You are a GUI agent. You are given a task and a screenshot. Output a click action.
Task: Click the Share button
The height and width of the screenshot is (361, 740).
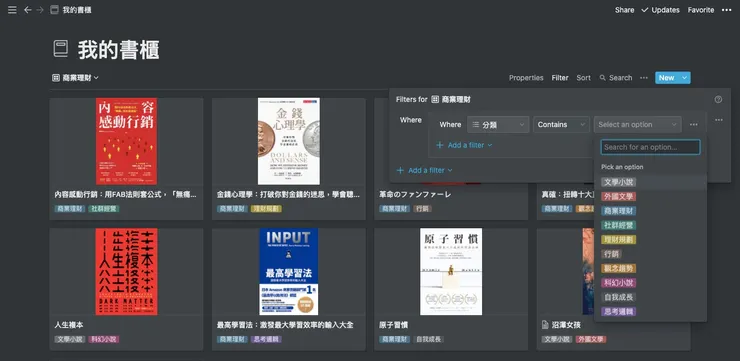[624, 10]
